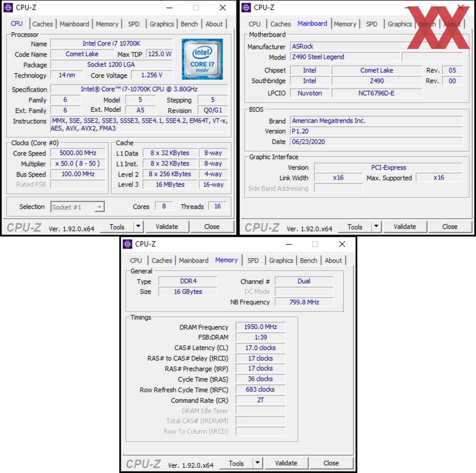Viewport: 476px width, 473px height.
Task: Open the Caches tab in the Mainboard window
Action: point(280,24)
